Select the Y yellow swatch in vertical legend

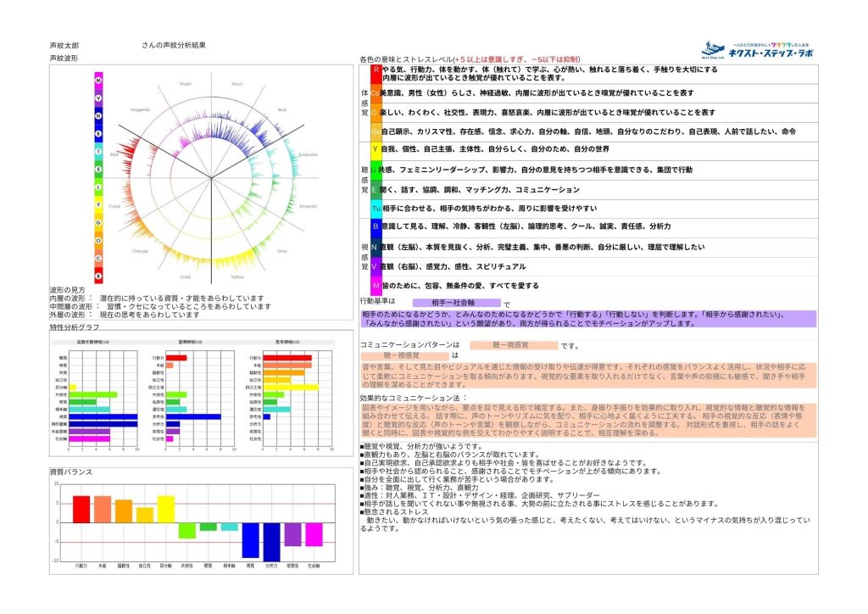[x=98, y=205]
